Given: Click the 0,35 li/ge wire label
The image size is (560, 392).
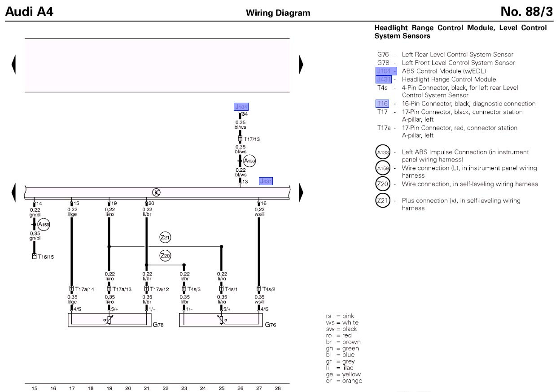Looking at the screenshot, I should coord(72,300).
